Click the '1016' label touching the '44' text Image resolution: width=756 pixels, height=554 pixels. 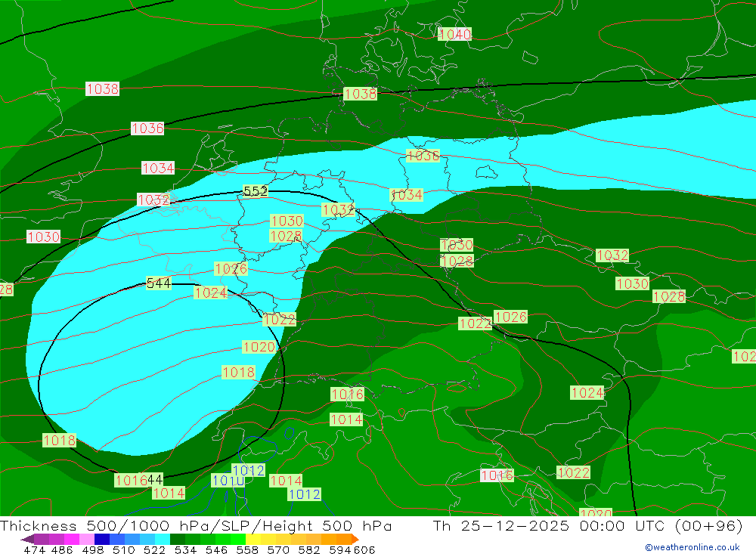point(131,480)
